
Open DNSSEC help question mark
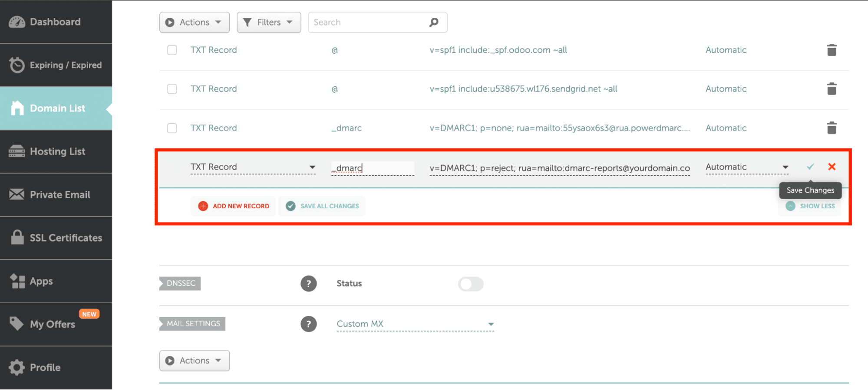[x=308, y=284]
